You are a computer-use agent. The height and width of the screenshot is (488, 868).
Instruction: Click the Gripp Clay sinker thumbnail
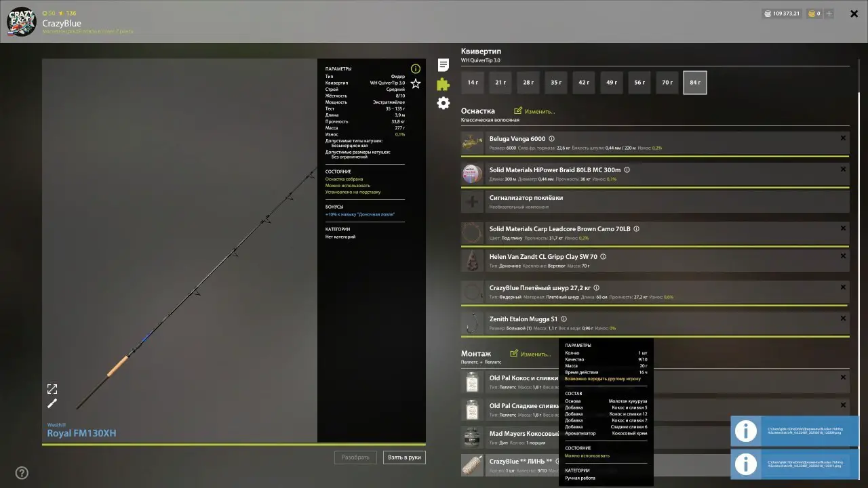pos(472,261)
